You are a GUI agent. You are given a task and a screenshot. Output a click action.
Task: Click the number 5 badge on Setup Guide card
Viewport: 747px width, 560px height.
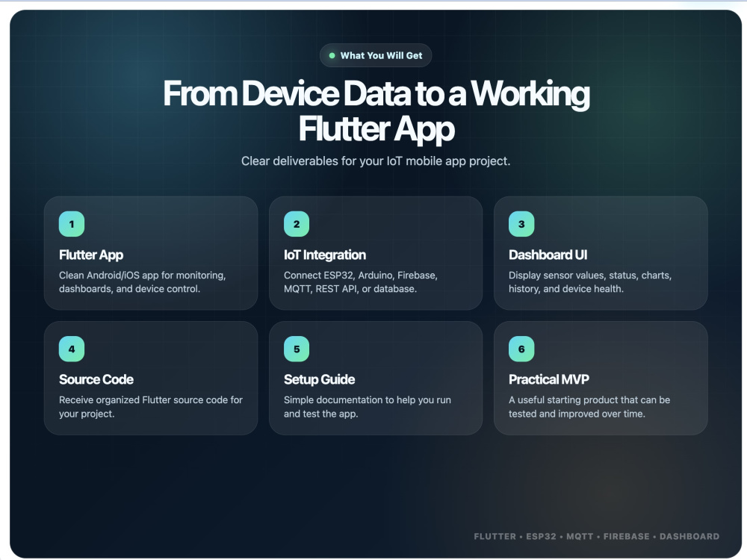[x=297, y=349]
